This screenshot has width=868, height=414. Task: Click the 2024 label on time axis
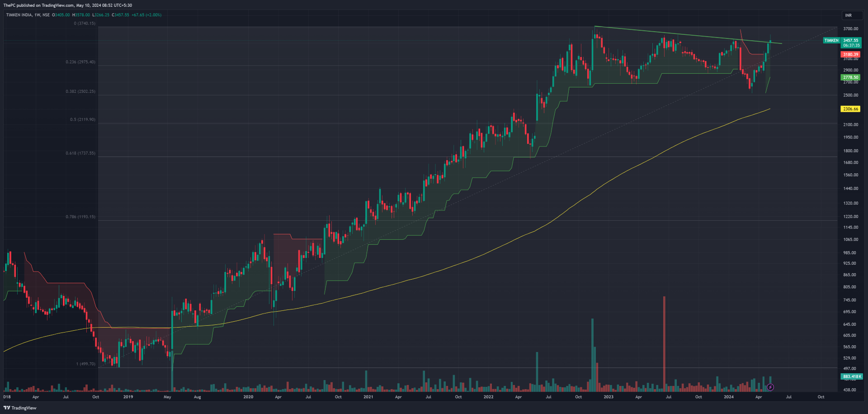(x=728, y=397)
